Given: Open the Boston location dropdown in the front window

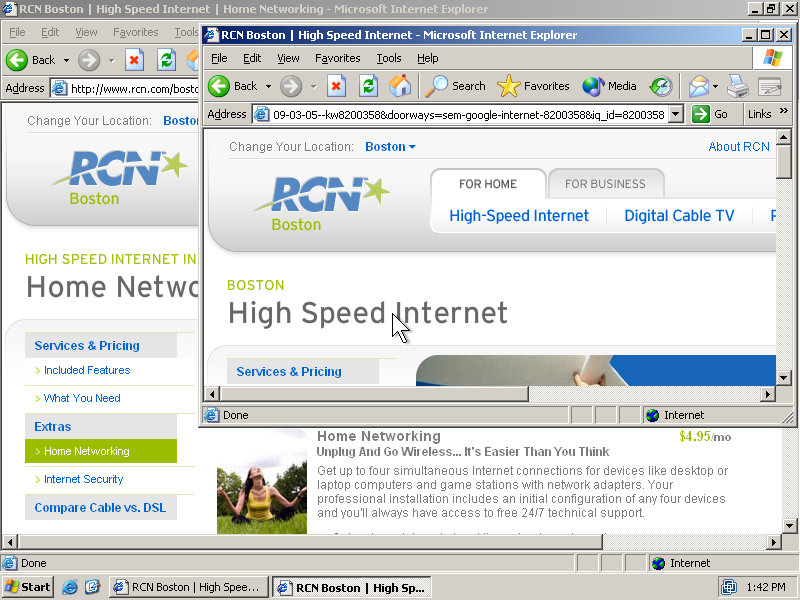Looking at the screenshot, I should 390,147.
